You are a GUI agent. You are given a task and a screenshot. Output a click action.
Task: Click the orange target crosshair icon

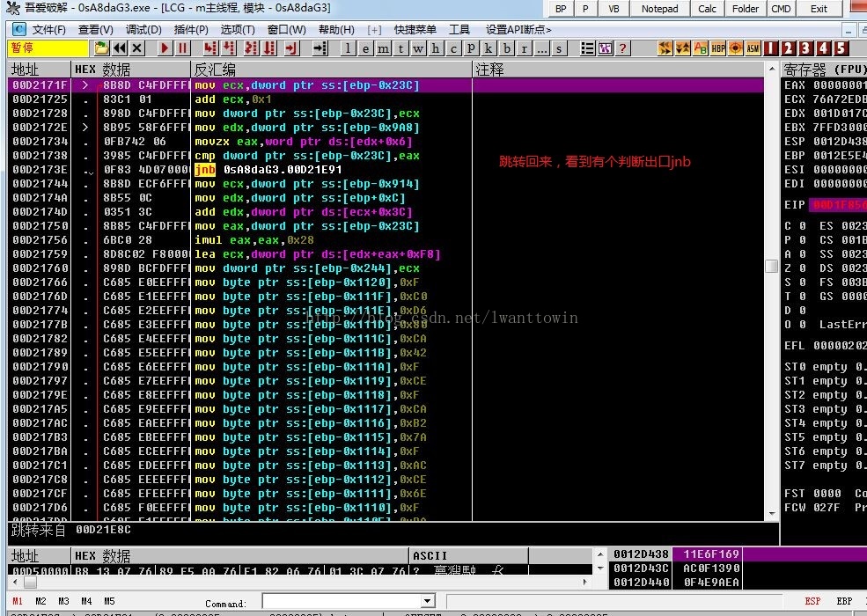click(x=735, y=48)
